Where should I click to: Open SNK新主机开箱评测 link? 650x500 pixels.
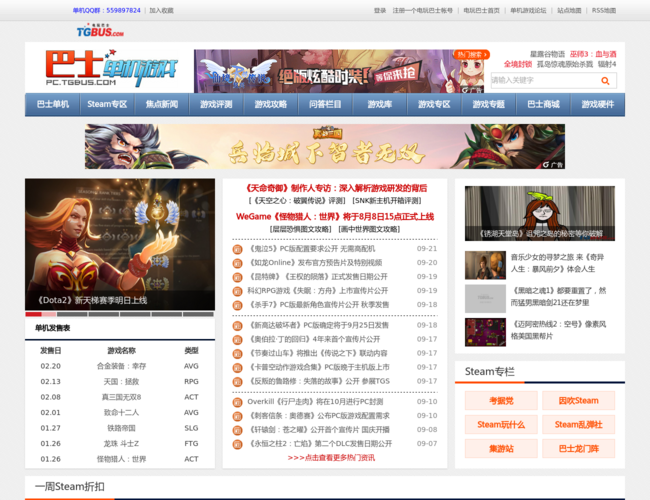(x=386, y=201)
